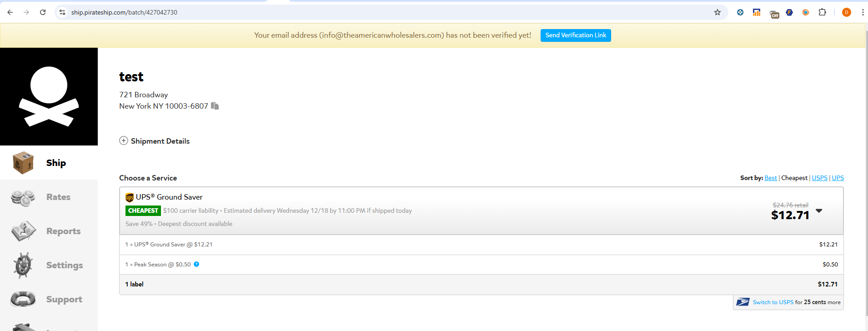
Task: Click the address bar URL field
Action: click(x=391, y=12)
